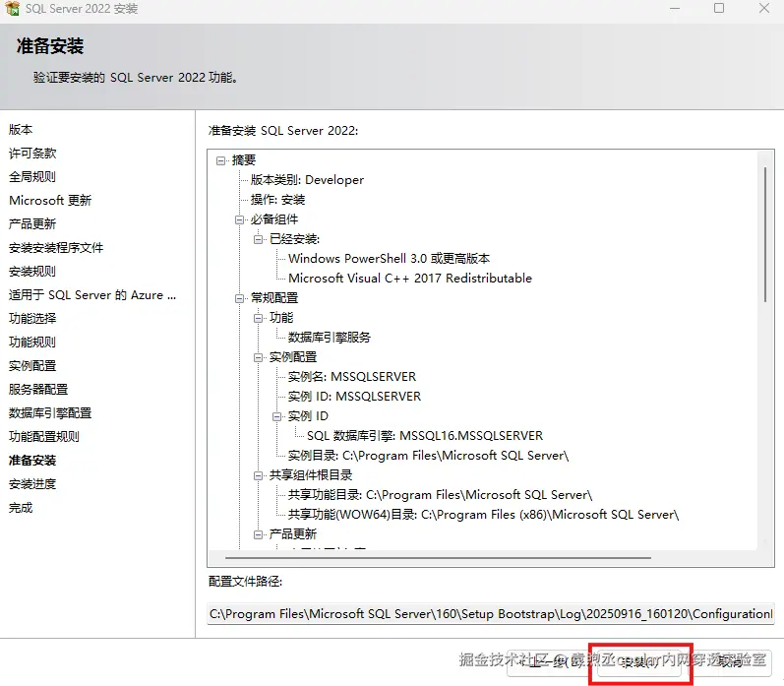Cancel setup with the 取消 button
The width and height of the screenshot is (784, 686).
[x=731, y=662]
